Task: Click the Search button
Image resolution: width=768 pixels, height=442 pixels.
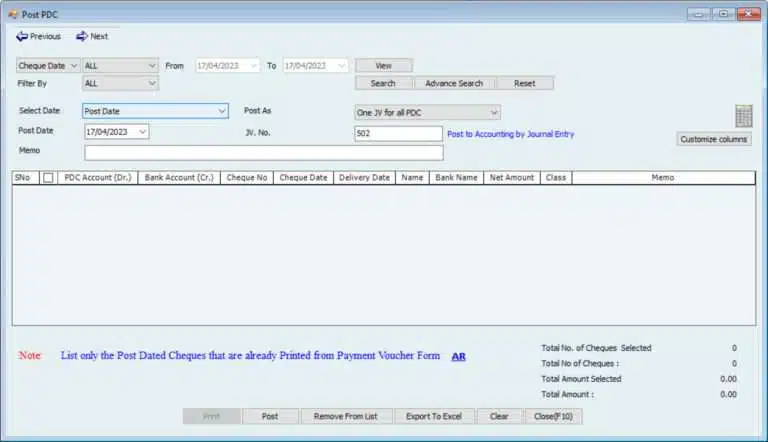Action: coord(383,83)
